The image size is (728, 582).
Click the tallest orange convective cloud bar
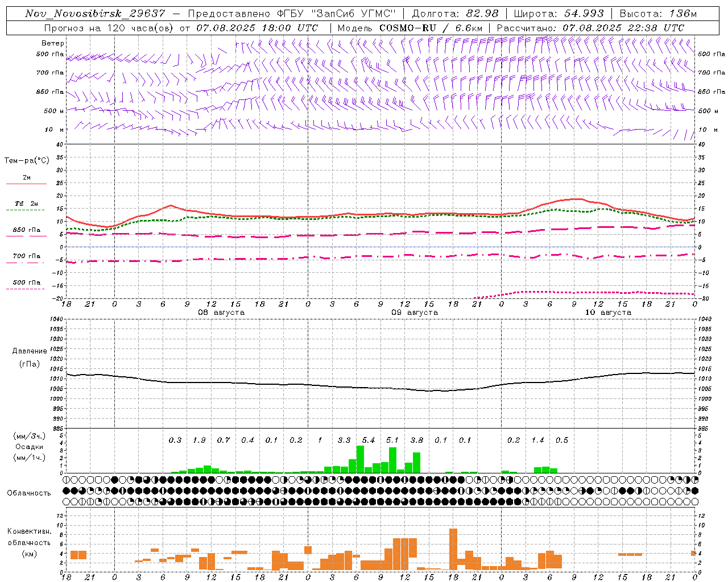[453, 549]
